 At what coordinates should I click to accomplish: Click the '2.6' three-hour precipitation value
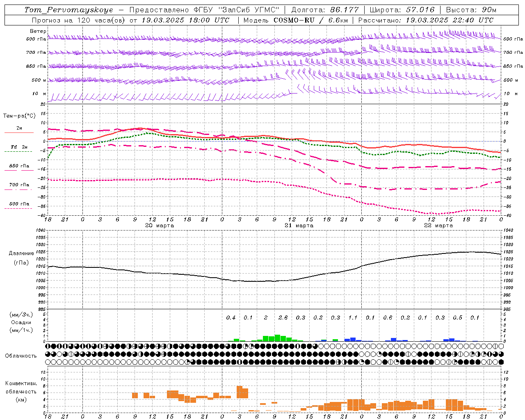tap(283, 318)
